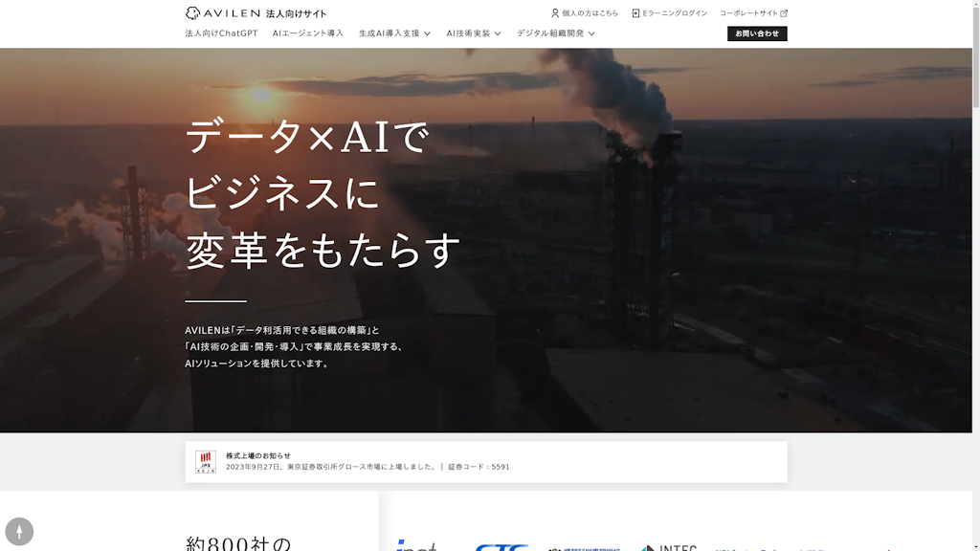Image resolution: width=980 pixels, height=551 pixels.
Task: Open the 個人の方はこちら link
Action: point(590,13)
